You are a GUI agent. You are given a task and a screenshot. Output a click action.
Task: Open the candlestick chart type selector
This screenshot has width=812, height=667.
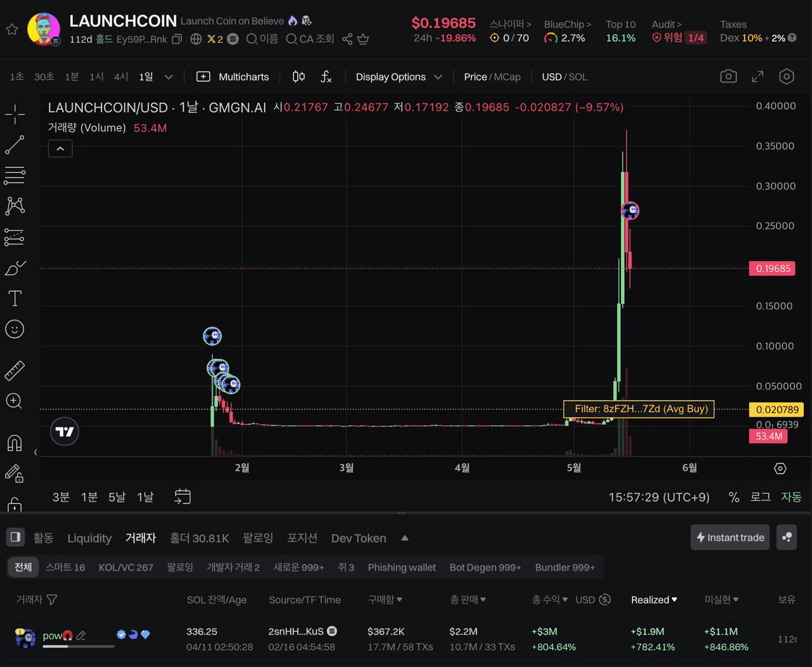tap(298, 77)
